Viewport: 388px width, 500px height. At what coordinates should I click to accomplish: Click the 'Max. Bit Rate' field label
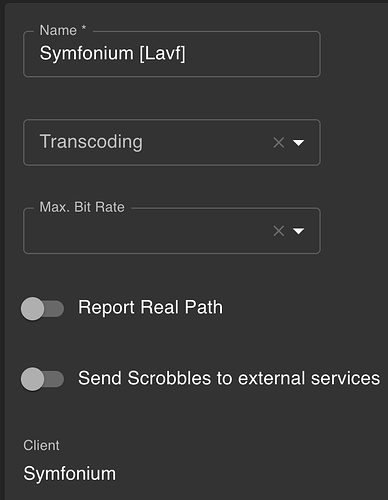tap(82, 207)
